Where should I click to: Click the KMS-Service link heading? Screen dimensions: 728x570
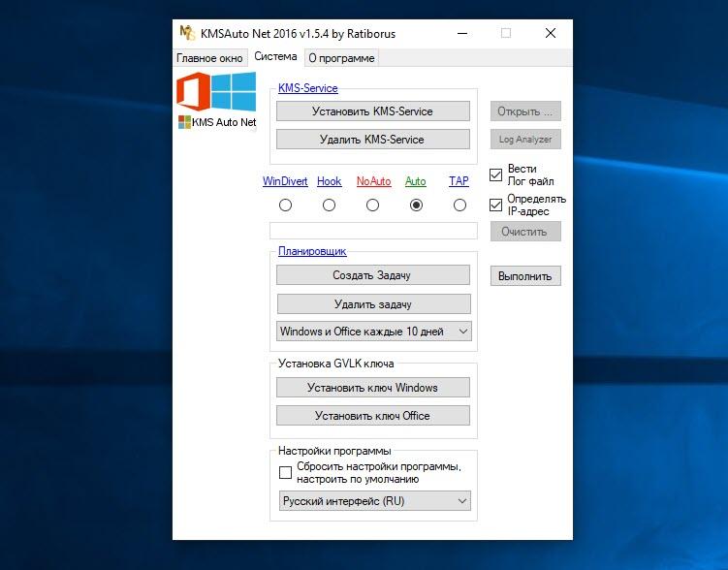[308, 88]
